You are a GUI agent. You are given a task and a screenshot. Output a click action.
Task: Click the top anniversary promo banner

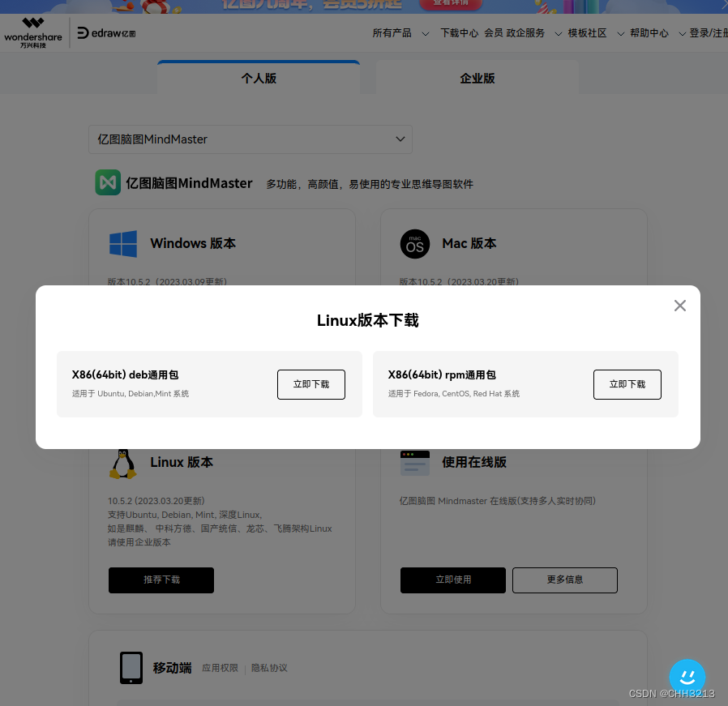pyautogui.click(x=364, y=6)
